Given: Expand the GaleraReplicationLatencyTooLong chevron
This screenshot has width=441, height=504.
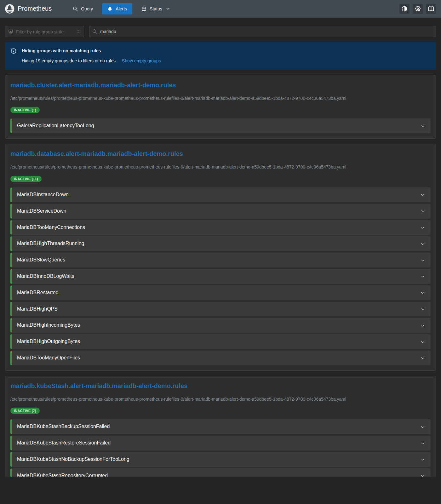Looking at the screenshot, I should tap(423, 126).
